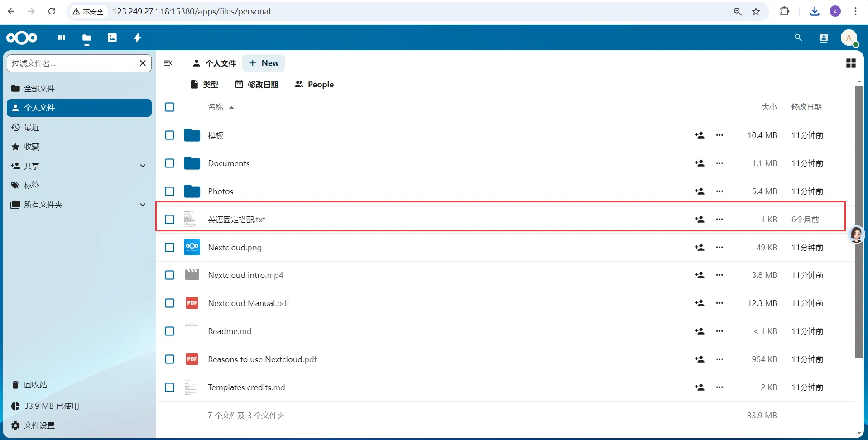Share the 模板 folder
The height and width of the screenshot is (440, 868).
point(700,135)
